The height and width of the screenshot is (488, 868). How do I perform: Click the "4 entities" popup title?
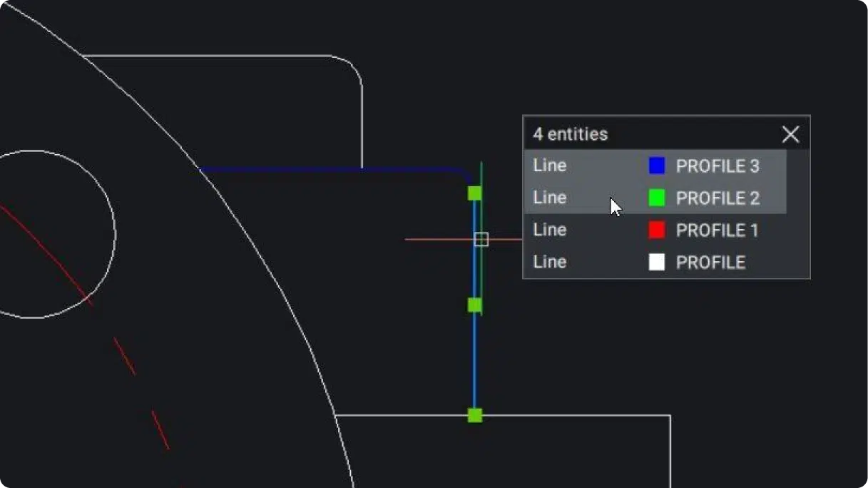(x=571, y=134)
